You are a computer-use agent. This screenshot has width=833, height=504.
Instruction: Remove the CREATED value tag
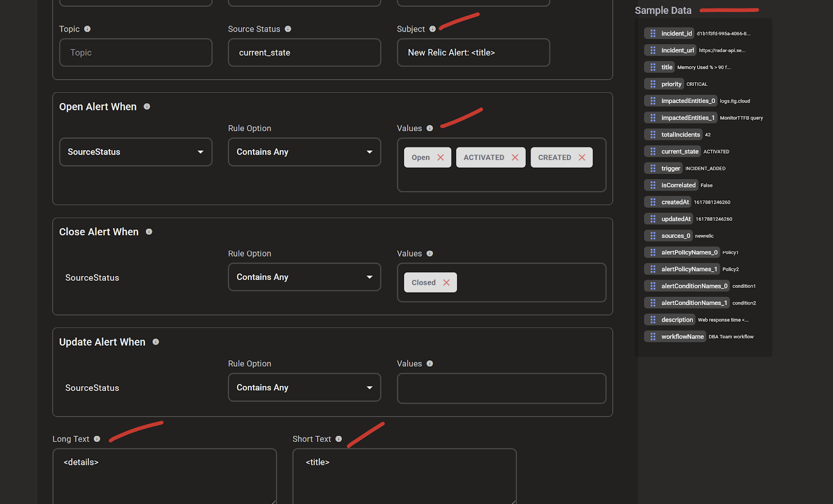[x=582, y=157]
